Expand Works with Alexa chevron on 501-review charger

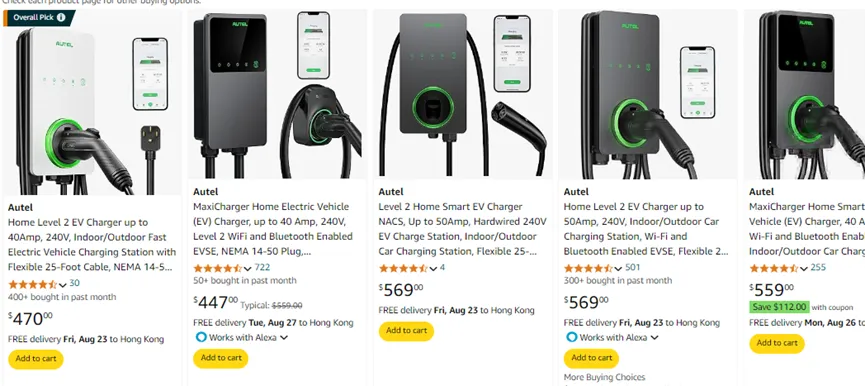[x=654, y=337]
